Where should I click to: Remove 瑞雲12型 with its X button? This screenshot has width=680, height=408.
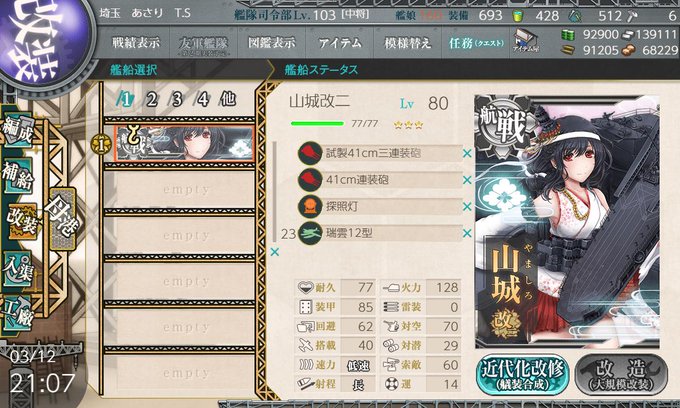[x=467, y=233]
